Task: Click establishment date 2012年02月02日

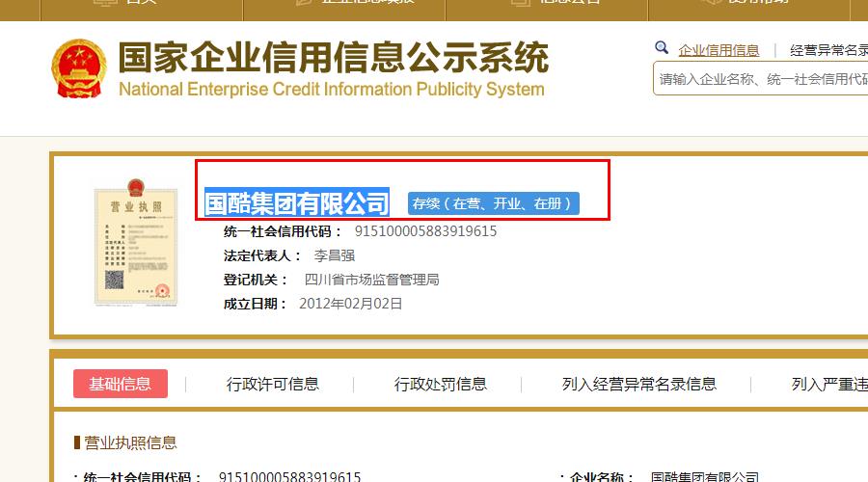Action: (350, 304)
